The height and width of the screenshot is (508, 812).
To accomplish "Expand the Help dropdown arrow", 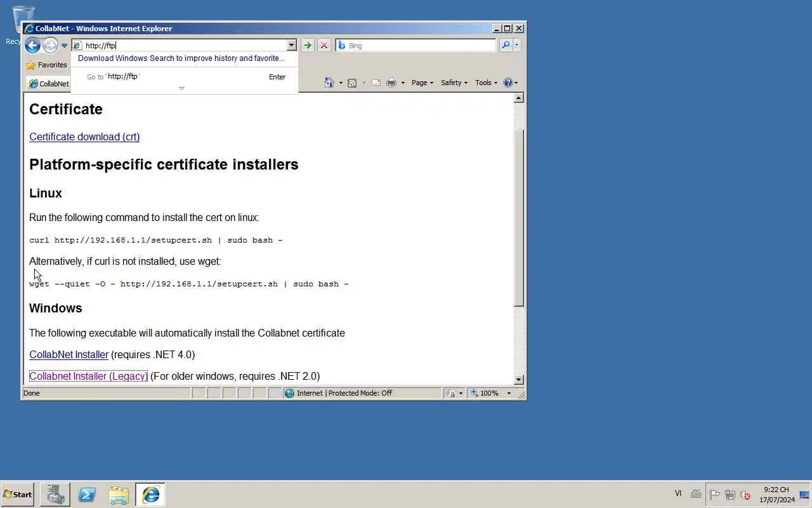I will click(x=516, y=83).
